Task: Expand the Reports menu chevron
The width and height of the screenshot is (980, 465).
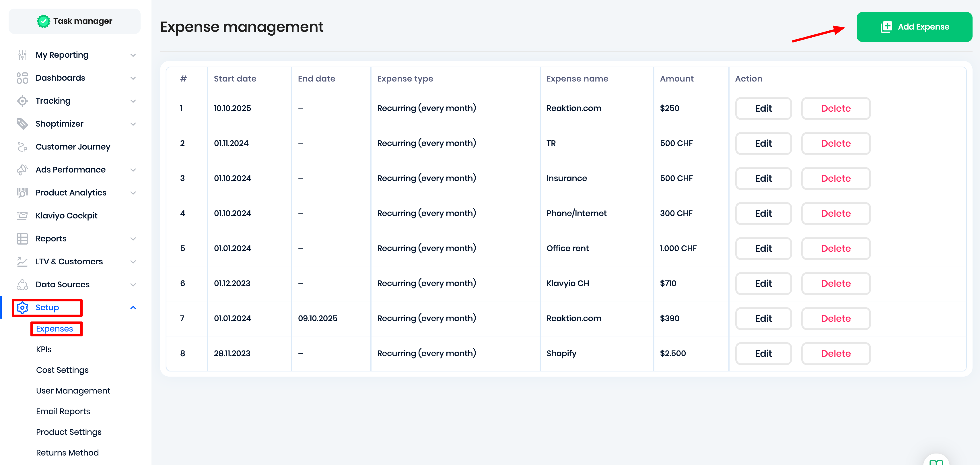Action: coord(133,239)
